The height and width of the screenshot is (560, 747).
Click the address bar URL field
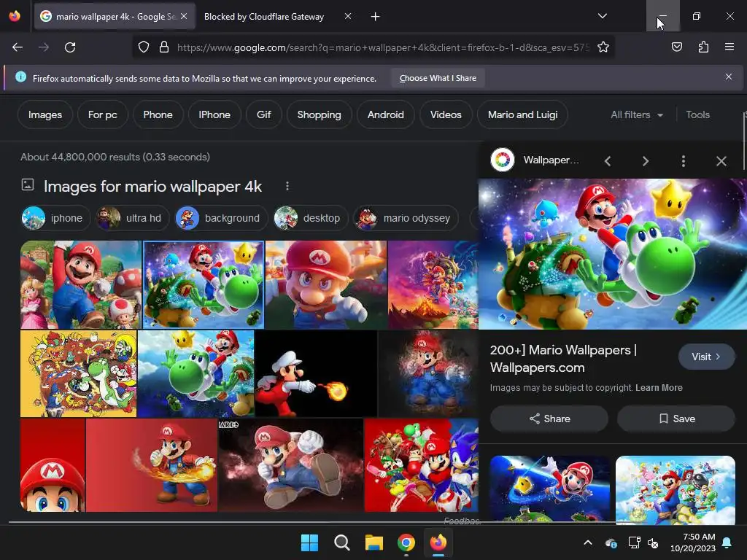[383, 47]
